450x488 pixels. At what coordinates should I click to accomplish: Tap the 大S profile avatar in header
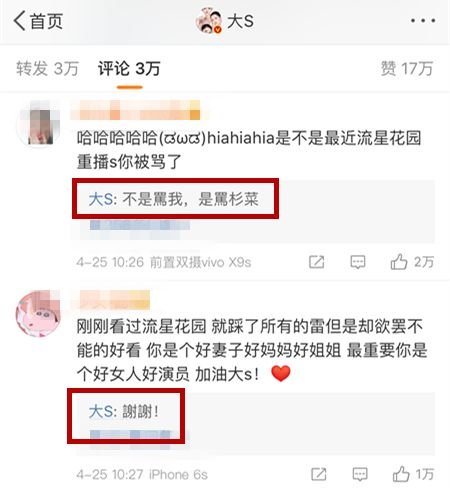click(209, 21)
